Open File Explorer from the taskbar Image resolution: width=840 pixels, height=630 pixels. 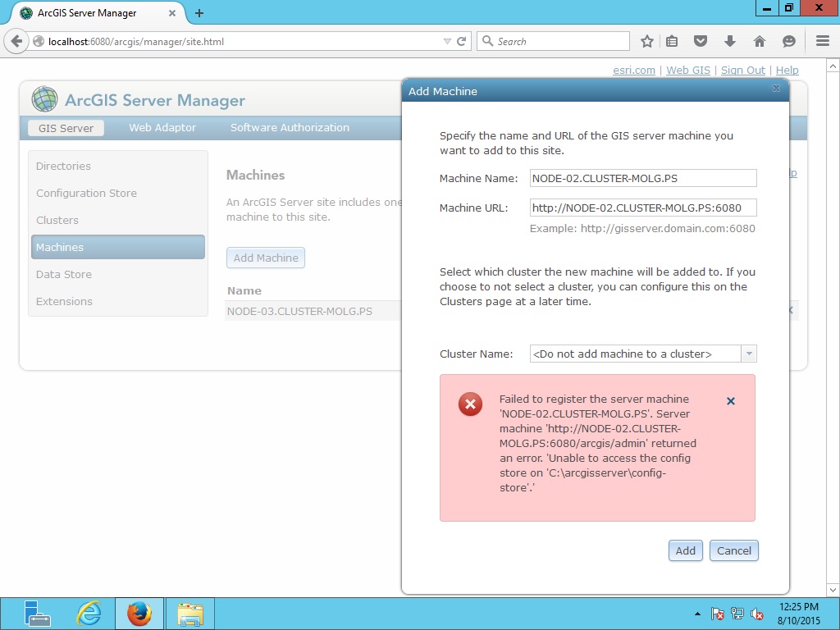click(190, 614)
